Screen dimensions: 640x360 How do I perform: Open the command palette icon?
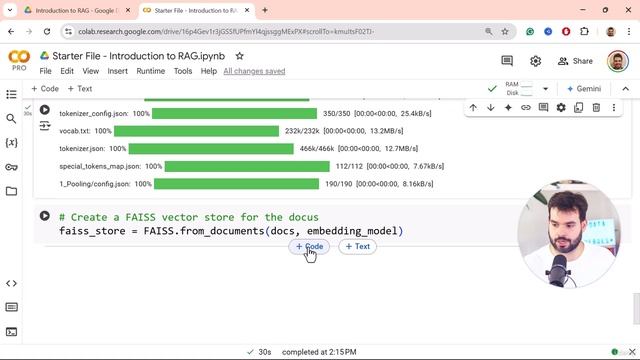coord(11,307)
